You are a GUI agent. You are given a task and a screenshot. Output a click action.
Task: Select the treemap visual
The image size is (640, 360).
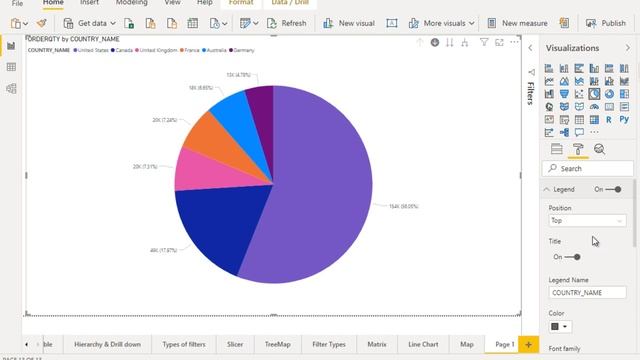point(624,94)
